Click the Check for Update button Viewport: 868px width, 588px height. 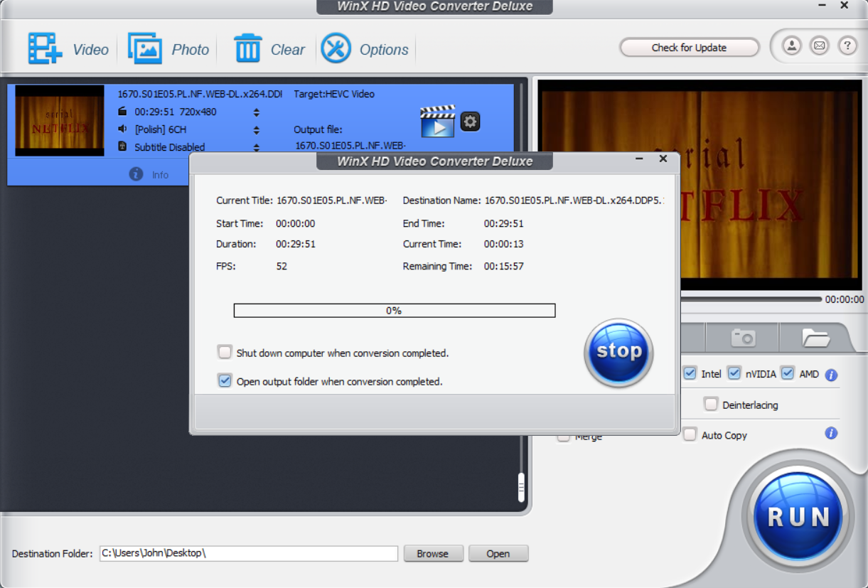pos(689,48)
